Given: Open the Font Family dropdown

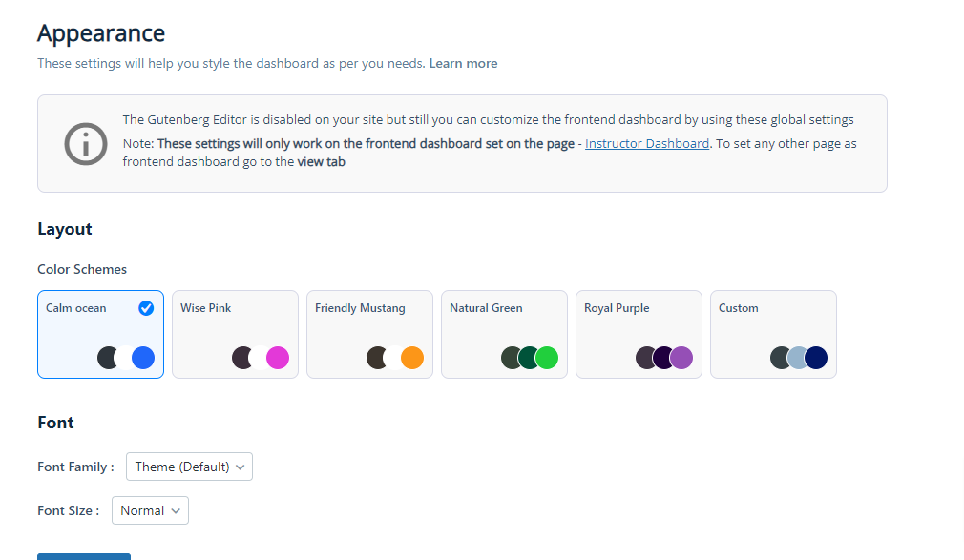Looking at the screenshot, I should (x=189, y=467).
